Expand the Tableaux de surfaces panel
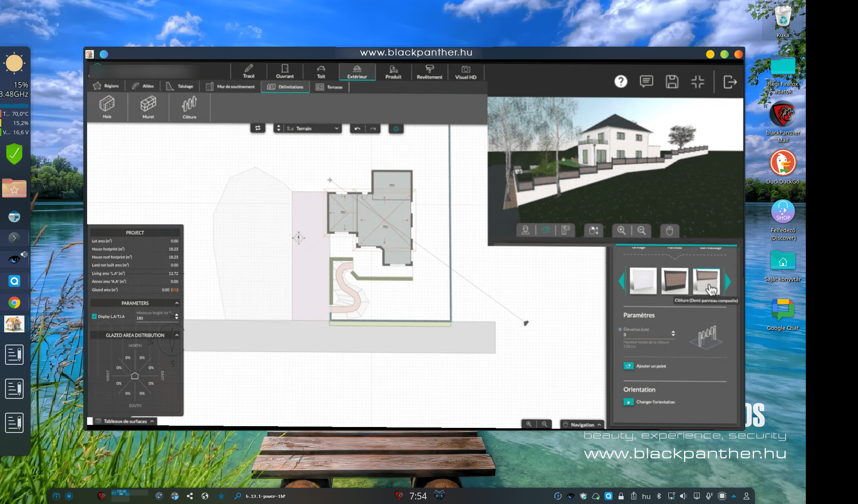Viewport: 858px width, 504px height. coord(125,421)
